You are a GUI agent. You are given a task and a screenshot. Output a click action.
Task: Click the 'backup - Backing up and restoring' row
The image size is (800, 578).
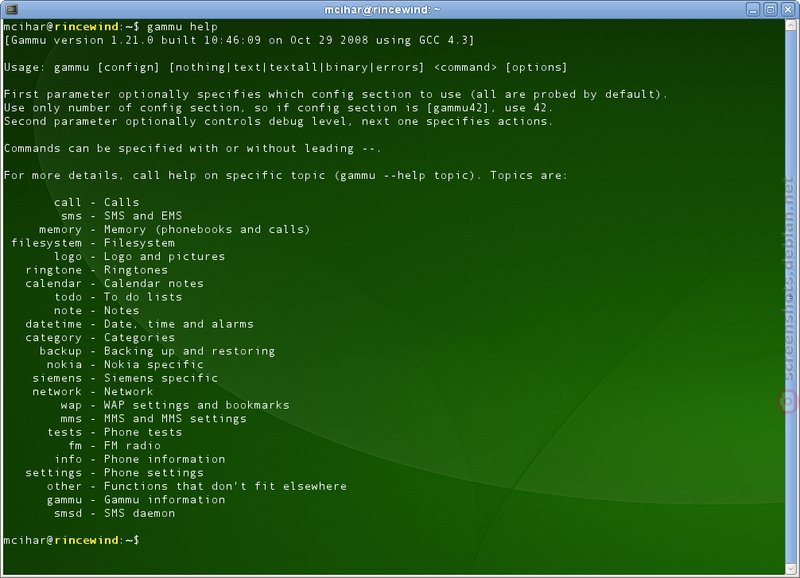[x=157, y=351]
